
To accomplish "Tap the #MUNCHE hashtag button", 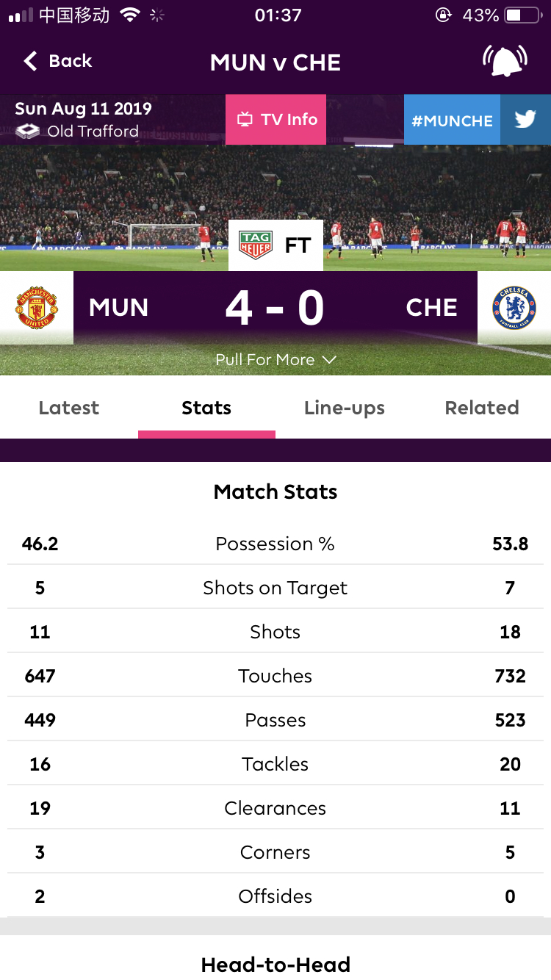I will (452, 120).
